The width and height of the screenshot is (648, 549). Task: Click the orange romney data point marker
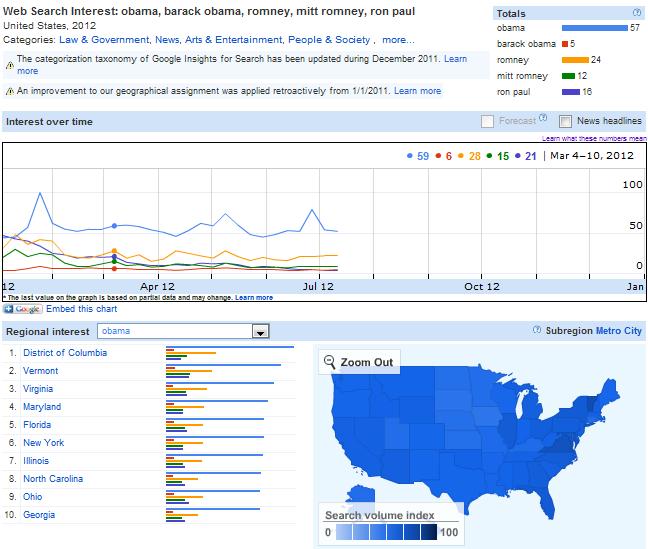114,251
